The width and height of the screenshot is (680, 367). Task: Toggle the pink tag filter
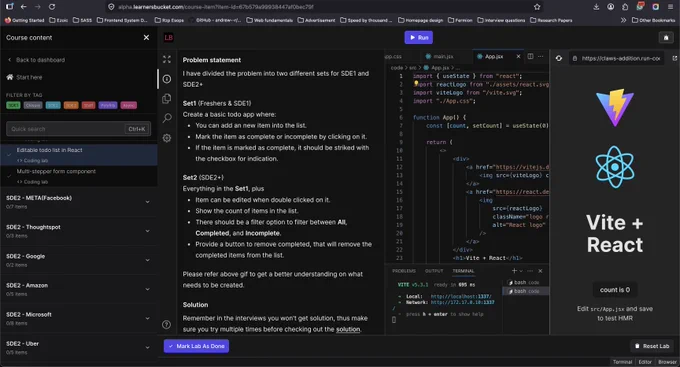click(x=129, y=105)
